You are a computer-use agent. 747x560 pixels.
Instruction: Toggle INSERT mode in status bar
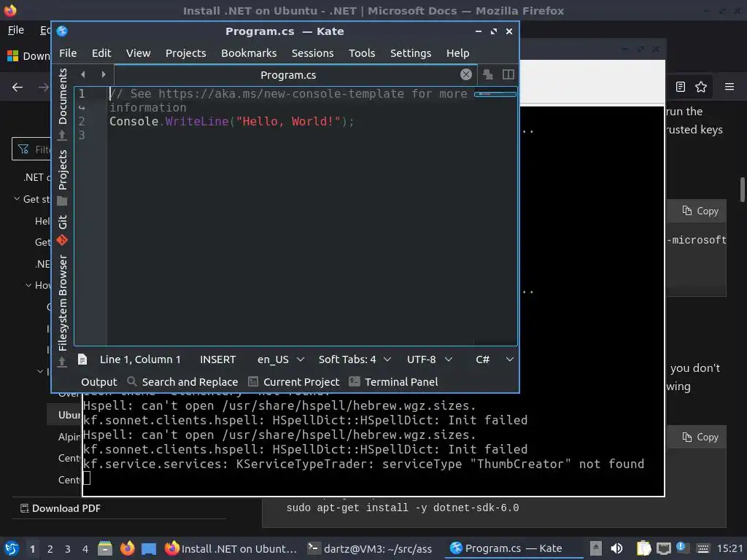[217, 359]
